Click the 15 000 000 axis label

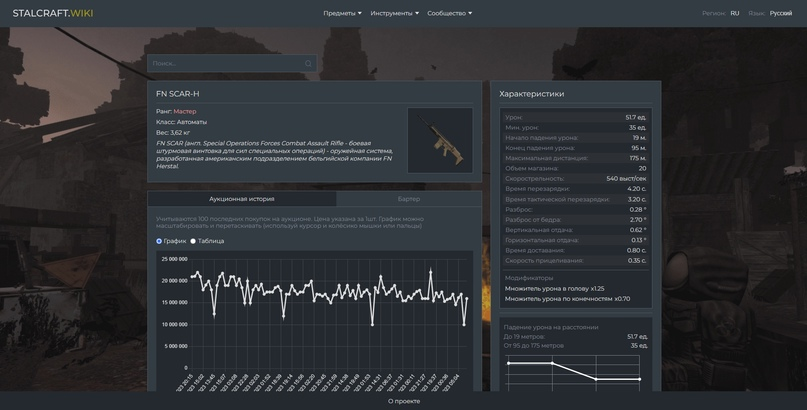(x=174, y=302)
